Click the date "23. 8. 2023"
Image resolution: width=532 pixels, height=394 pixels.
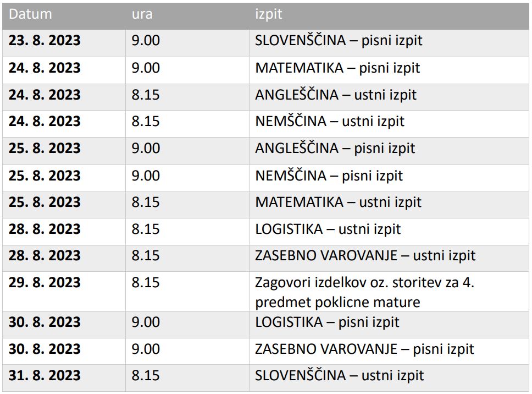[45, 41]
